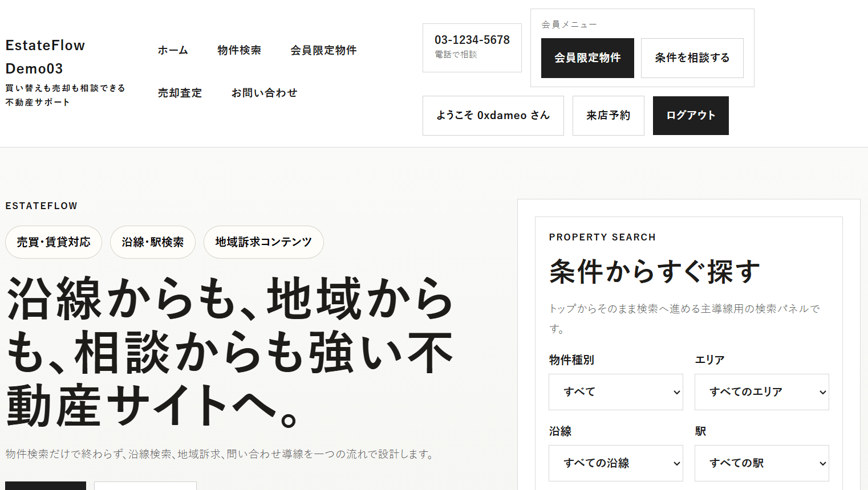
Task: Go to the ホーム navigation item
Action: 173,50
